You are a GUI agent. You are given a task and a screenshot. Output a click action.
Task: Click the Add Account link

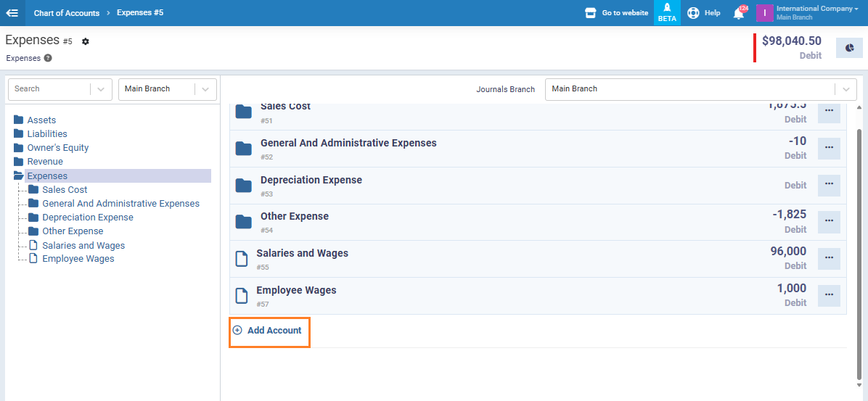pos(274,331)
